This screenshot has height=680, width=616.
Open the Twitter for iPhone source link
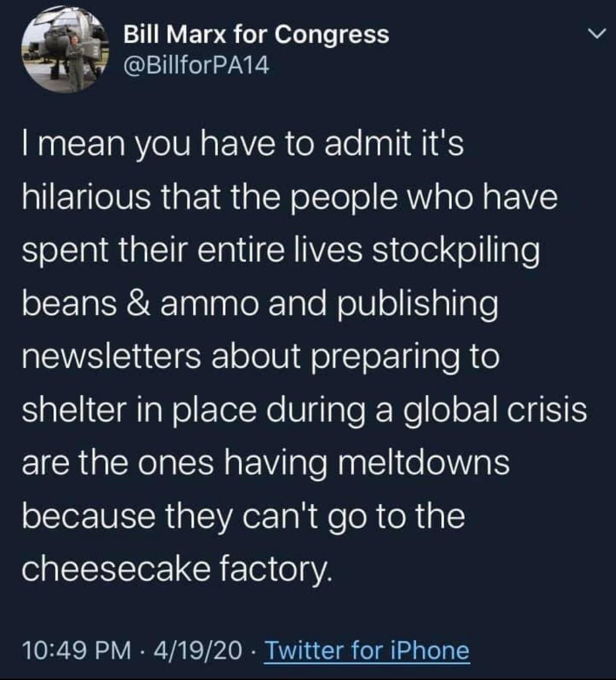(x=367, y=651)
